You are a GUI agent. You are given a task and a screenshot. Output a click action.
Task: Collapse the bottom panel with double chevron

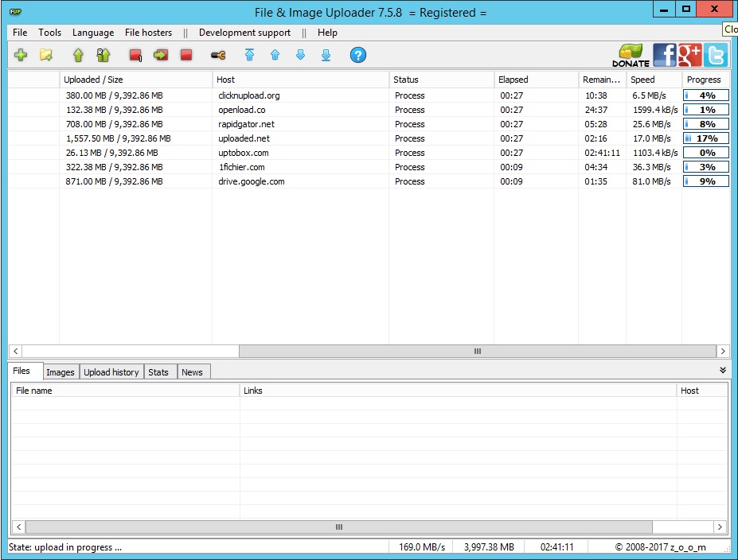[722, 371]
